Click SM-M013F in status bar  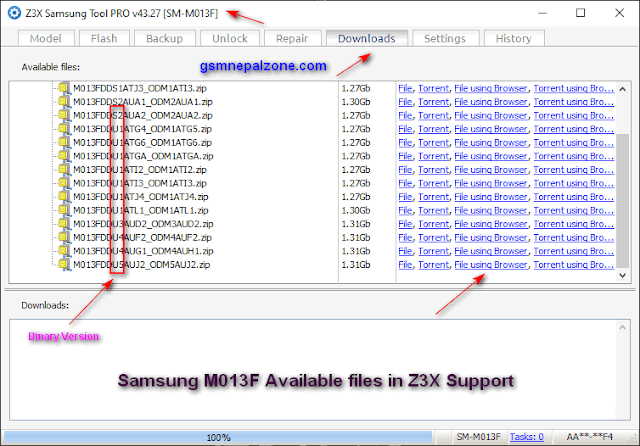point(478,437)
